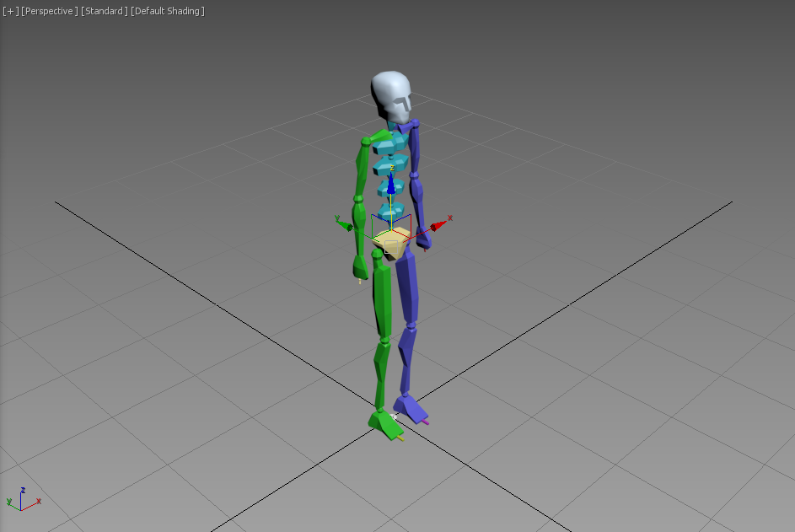Select the biped's gray head
The width and height of the screenshot is (795, 532).
pyautogui.click(x=391, y=97)
